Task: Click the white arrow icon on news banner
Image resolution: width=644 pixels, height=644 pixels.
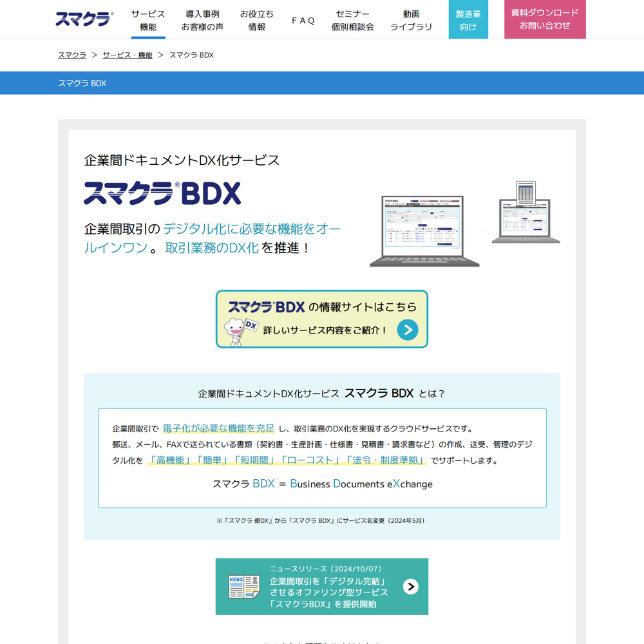Action: tap(411, 587)
